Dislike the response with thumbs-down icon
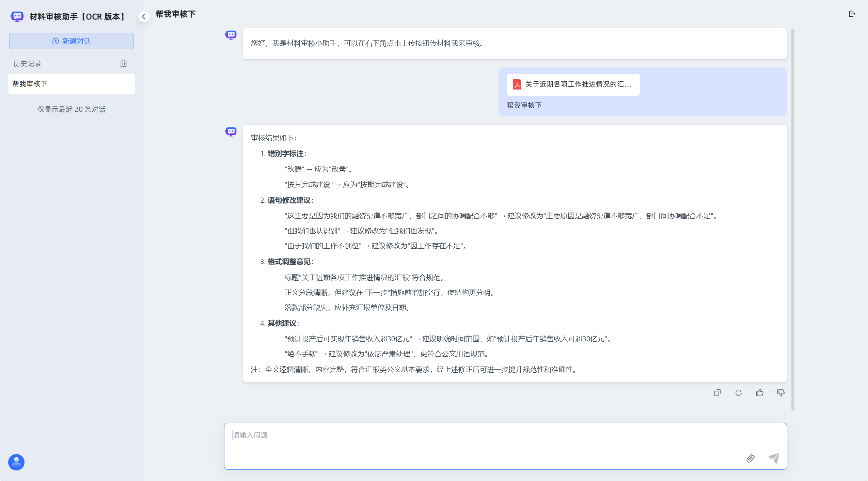This screenshot has height=481, width=868. click(x=781, y=393)
